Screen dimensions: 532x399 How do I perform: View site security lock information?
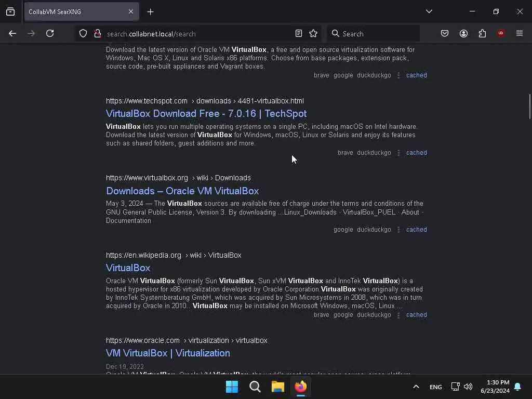[x=98, y=34]
